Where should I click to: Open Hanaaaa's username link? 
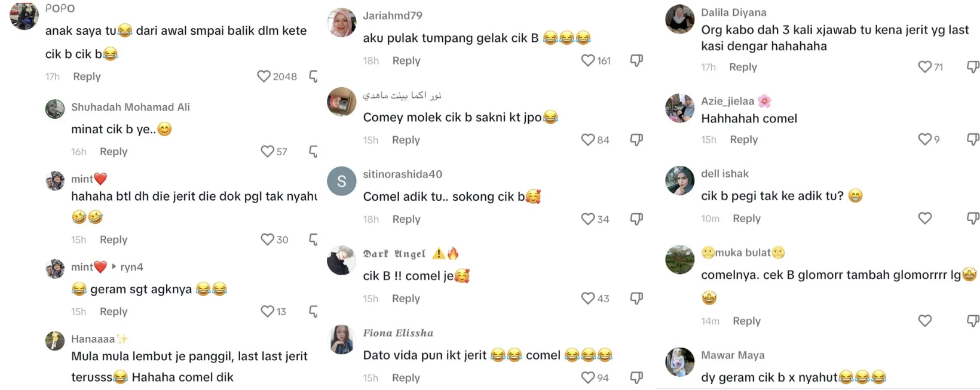coord(93,339)
